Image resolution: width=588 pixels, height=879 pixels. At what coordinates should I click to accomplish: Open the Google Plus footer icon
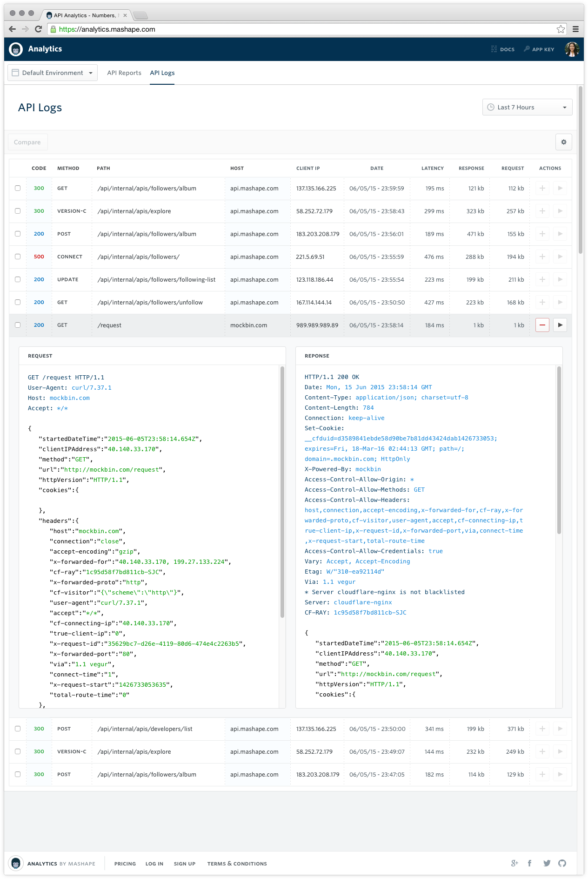click(x=514, y=863)
